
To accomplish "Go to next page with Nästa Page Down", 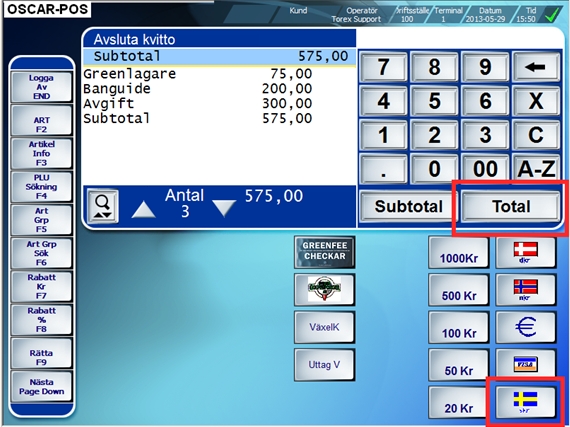I will coord(41,387).
